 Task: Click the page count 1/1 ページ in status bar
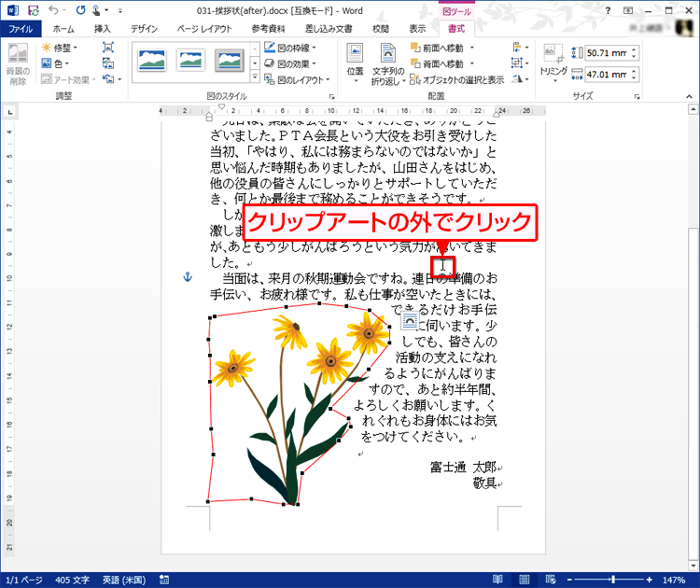[x=24, y=580]
